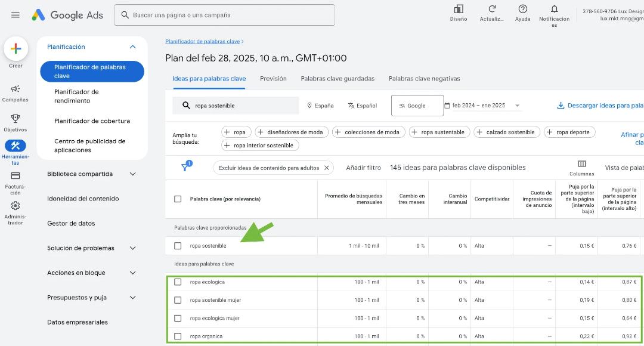The image size is (644, 346).
Task: Open Idoneidad del contenido
Action: coord(83,199)
